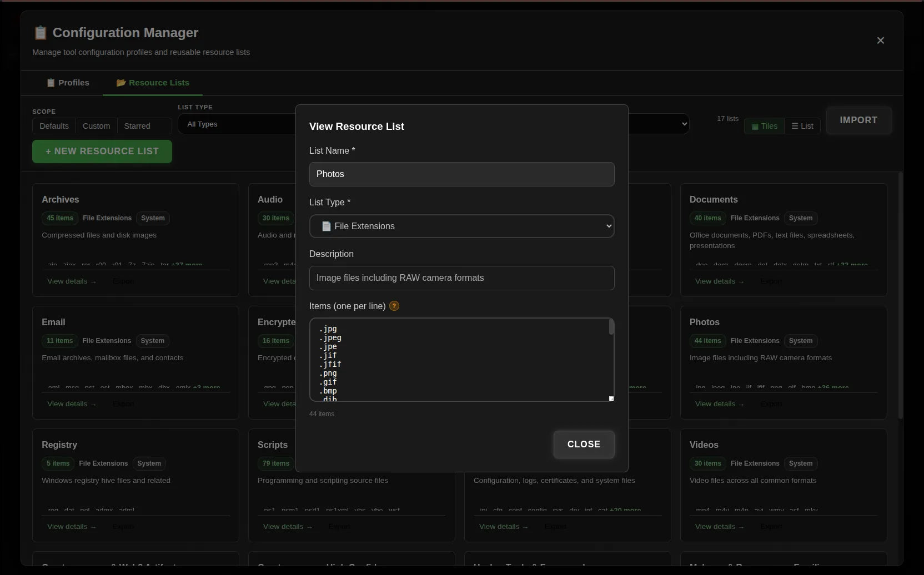924x575 pixels.
Task: Click the View Resource List dialog title
Action: coord(356,127)
